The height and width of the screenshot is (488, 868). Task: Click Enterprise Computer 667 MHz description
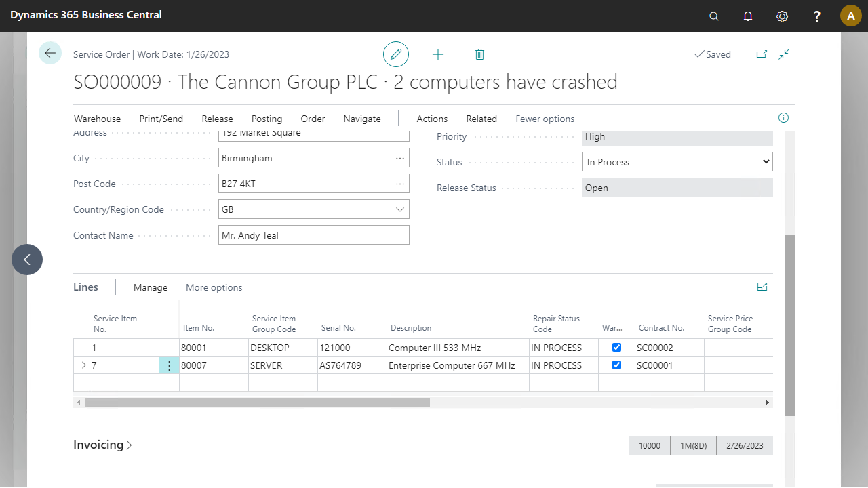click(458, 365)
